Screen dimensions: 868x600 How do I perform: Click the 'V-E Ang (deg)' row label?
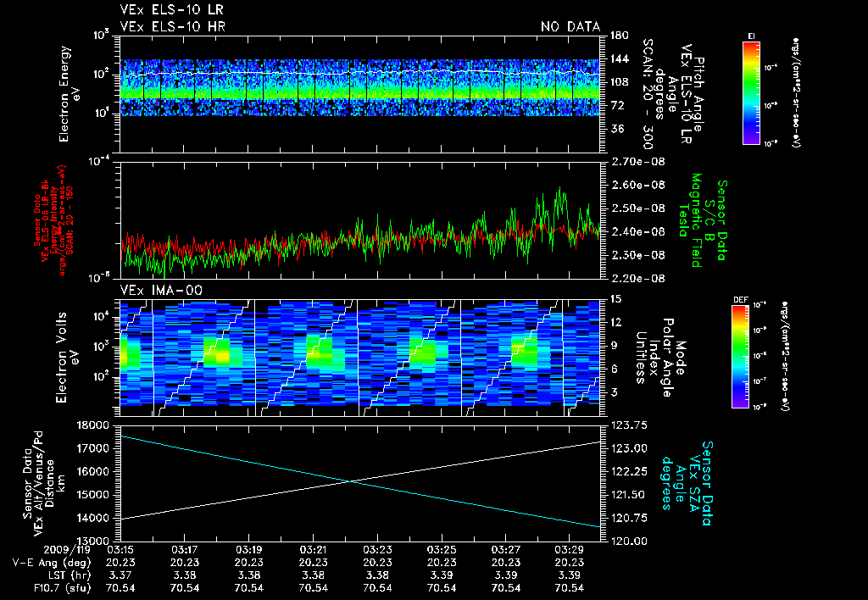52,563
